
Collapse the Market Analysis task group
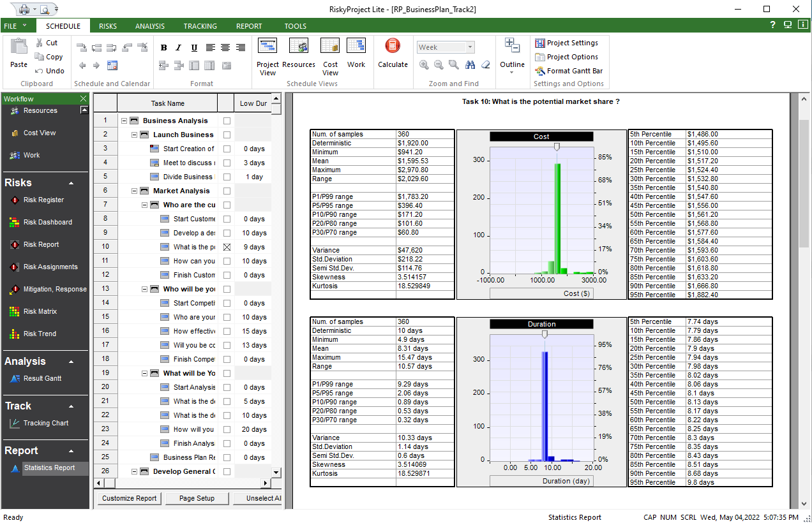coord(134,191)
